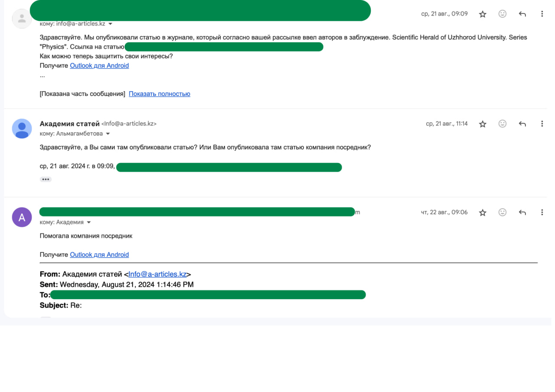The image size is (555, 392).
Task: Show trimmed quoted content with three dots button
Action: tap(46, 180)
